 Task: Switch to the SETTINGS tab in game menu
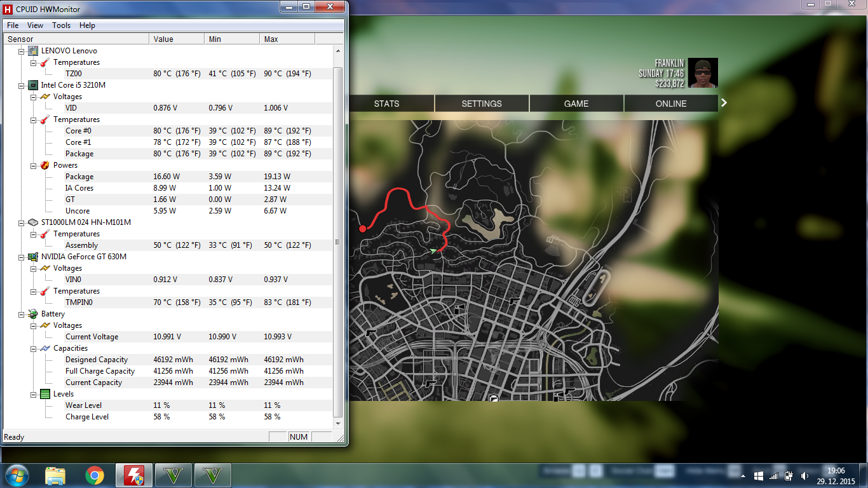tap(482, 104)
